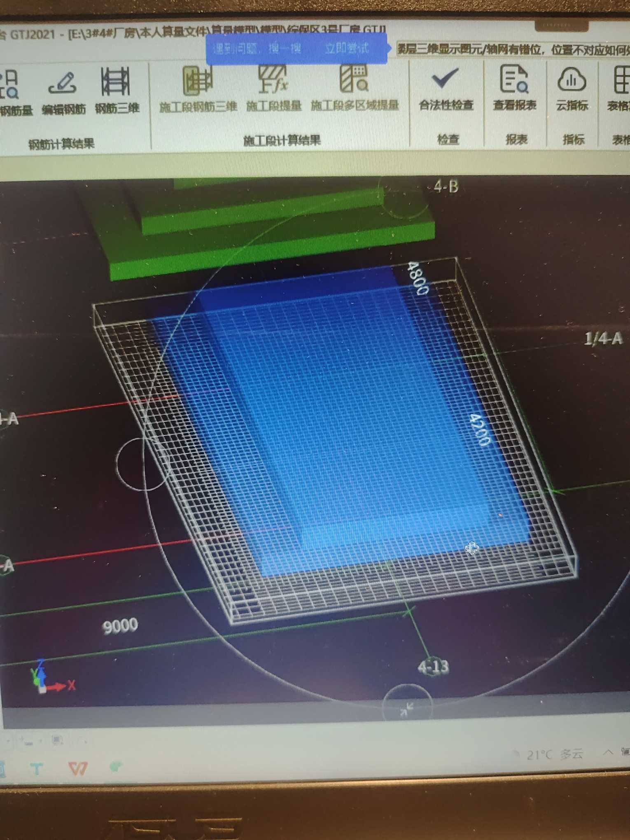Click the 钢筋计算结果 group label

[x=61, y=144]
